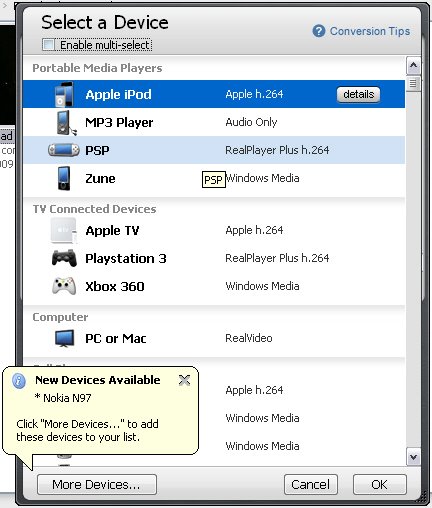Click Apple h.264 format for Apple TV
The width and height of the screenshot is (432, 508).
[254, 230]
